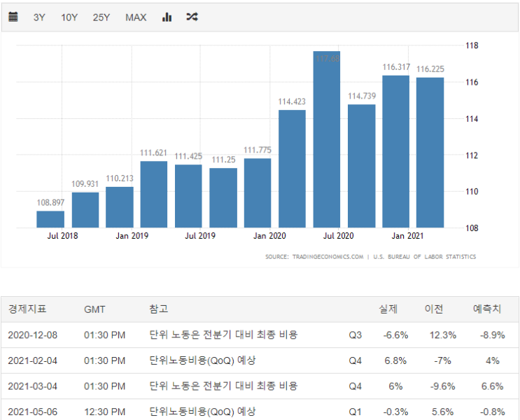The image size is (520, 420).
Task: Click the 예측치 column header
Action: point(487,309)
